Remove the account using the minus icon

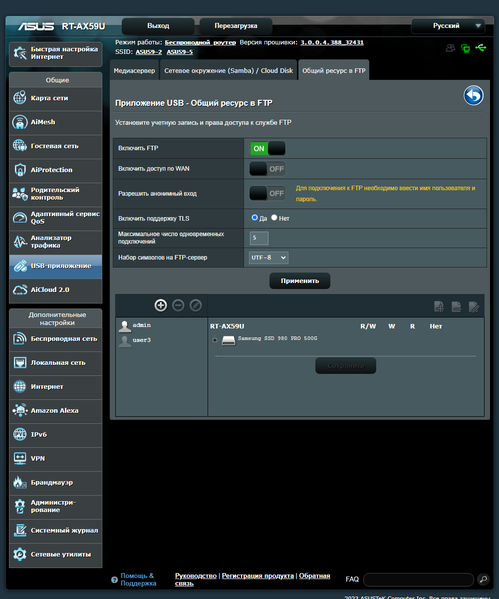pos(178,305)
